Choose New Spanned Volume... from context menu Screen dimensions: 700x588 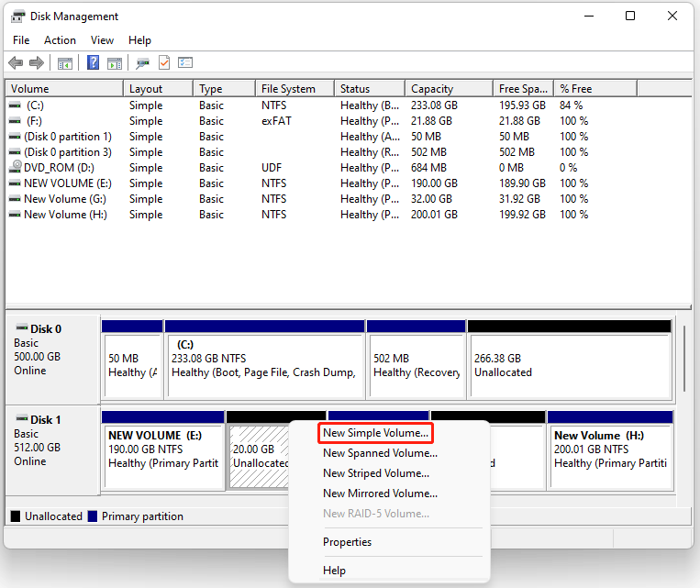click(x=381, y=453)
